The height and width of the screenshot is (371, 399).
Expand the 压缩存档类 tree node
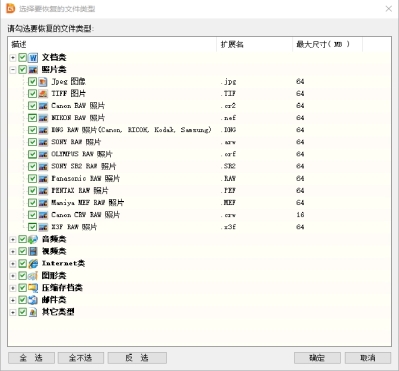[13, 288]
